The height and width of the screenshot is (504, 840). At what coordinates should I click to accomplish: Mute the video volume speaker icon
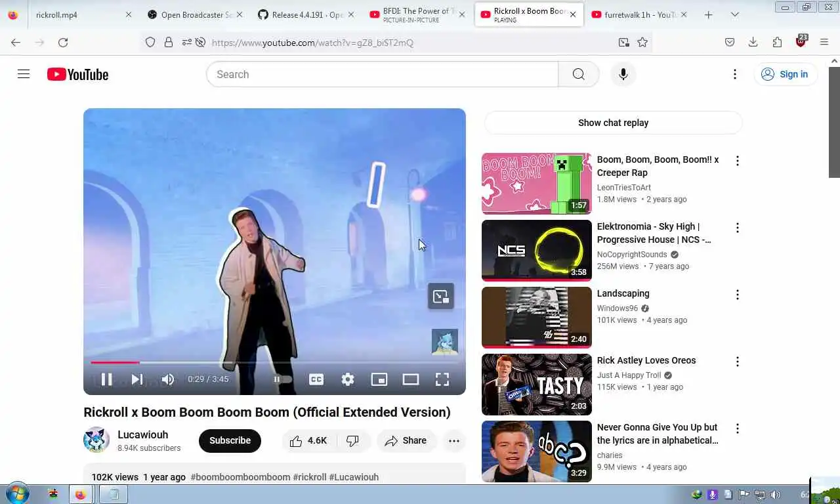168,379
